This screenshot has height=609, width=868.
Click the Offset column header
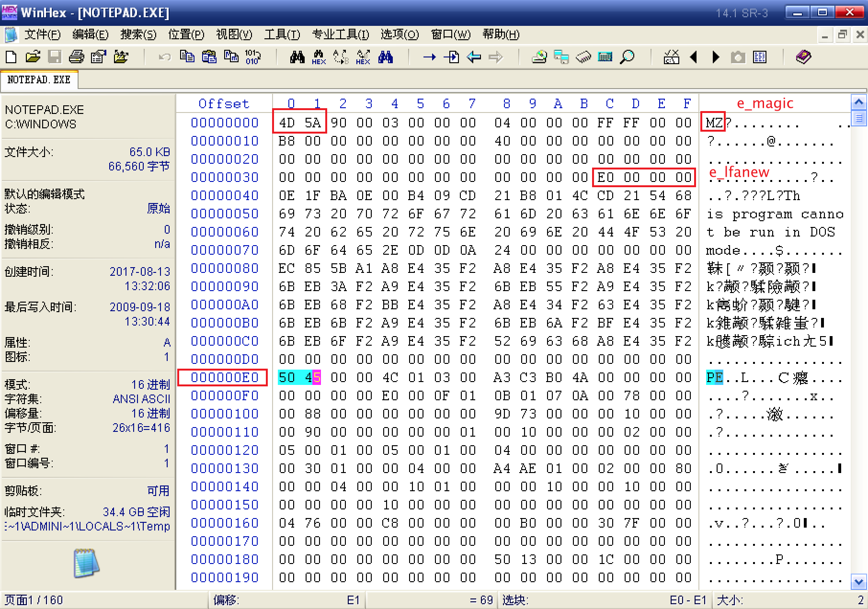224,104
